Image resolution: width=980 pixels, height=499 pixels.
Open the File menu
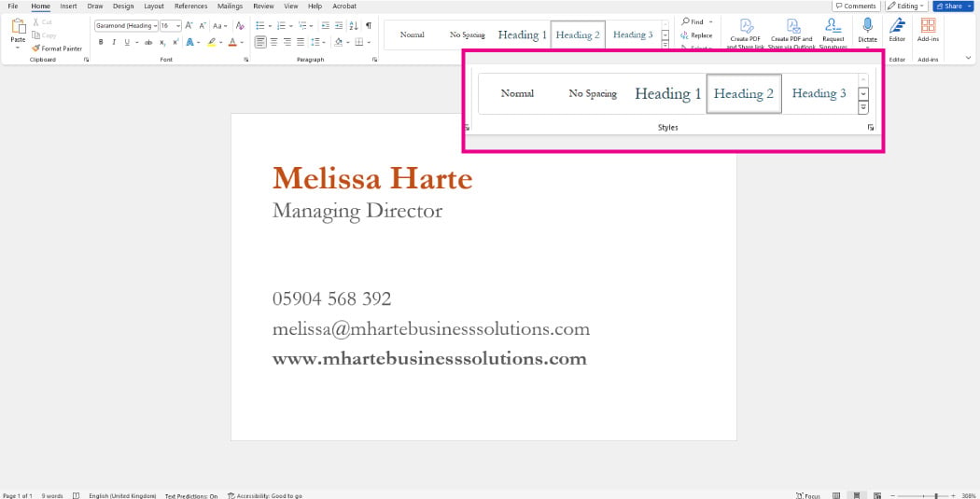tap(12, 7)
